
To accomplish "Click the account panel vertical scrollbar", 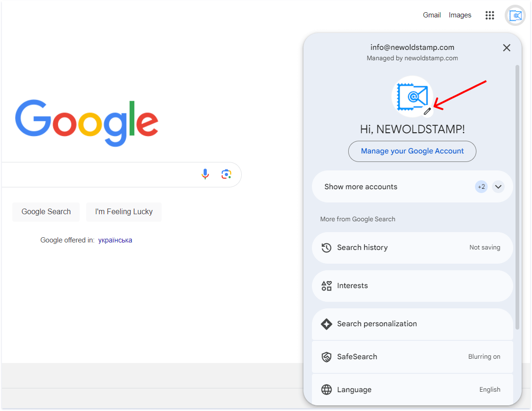I will coord(517,197).
